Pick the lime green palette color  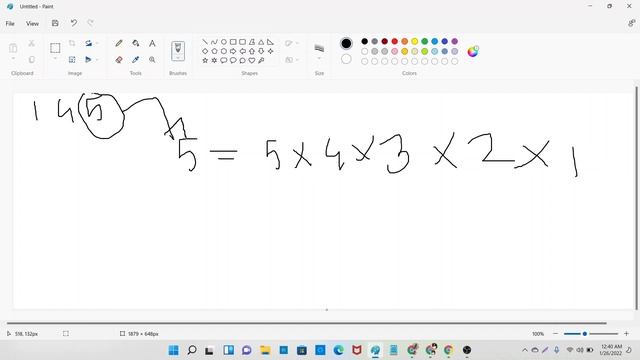pyautogui.click(x=424, y=51)
